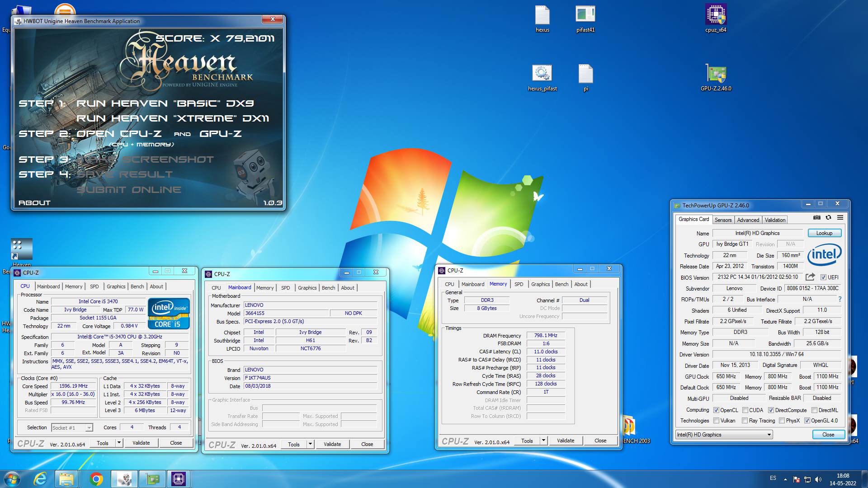Open Google Chrome from the taskbar

click(x=96, y=479)
